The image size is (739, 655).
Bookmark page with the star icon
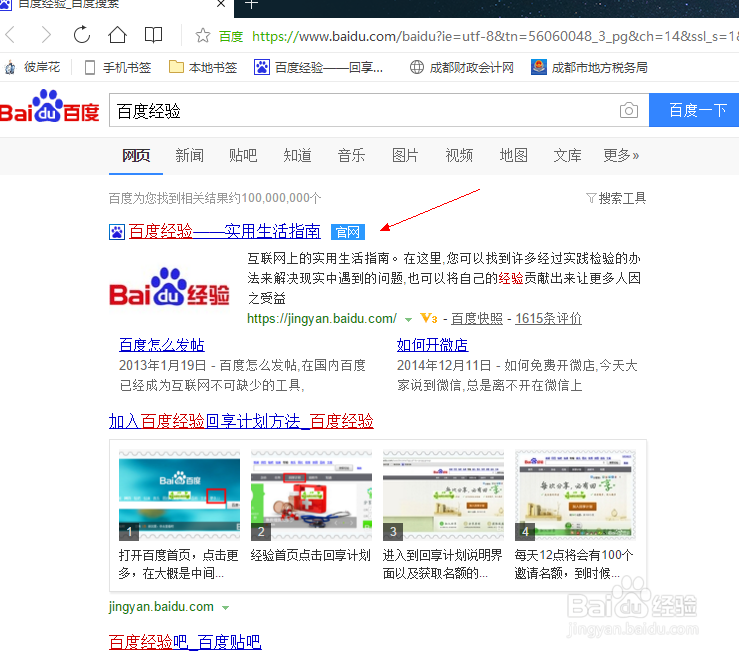(203, 35)
